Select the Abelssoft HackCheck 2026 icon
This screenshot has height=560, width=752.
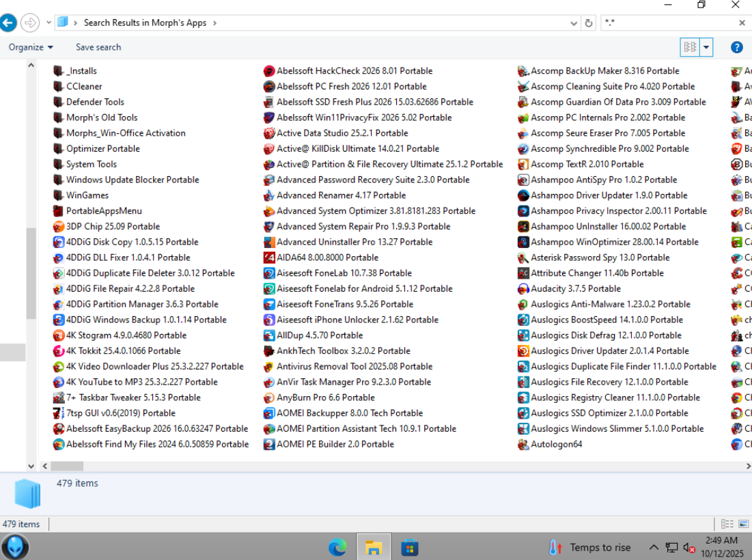268,71
